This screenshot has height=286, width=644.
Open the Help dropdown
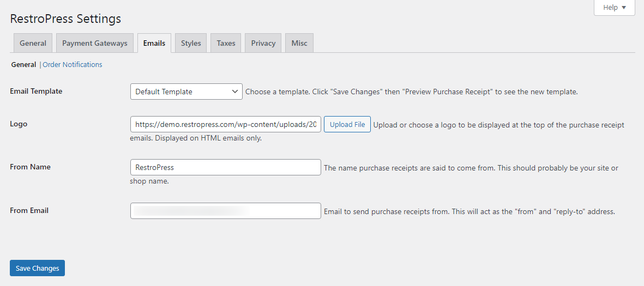(615, 8)
